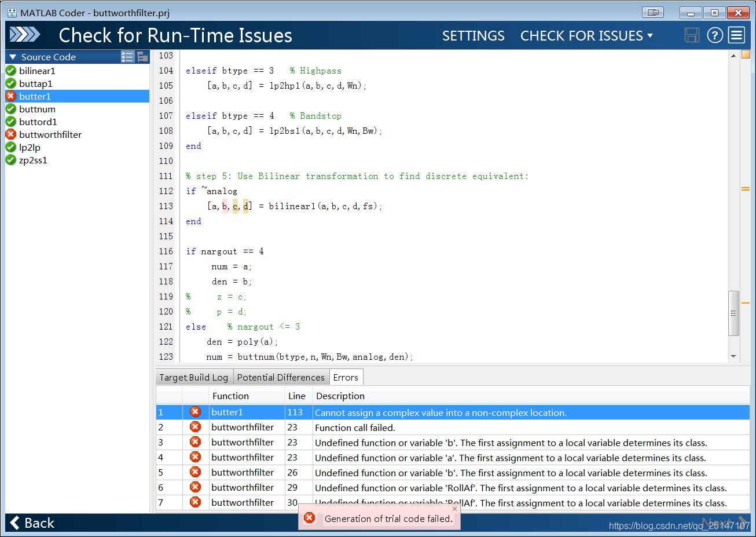This screenshot has width=756, height=537.
Task: Click the error icon in errors row 3
Action: click(x=196, y=443)
